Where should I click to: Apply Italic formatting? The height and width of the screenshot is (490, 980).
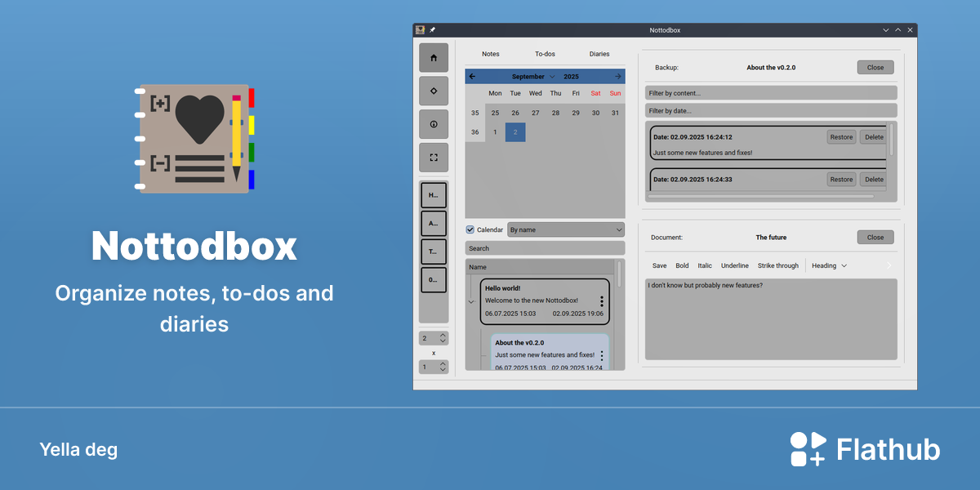705,265
